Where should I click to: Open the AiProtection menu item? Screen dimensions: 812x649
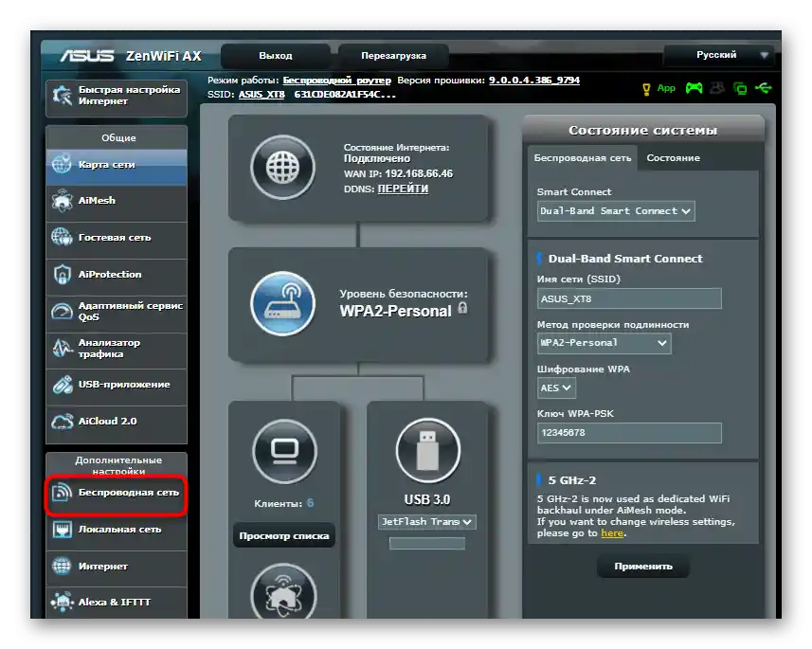[117, 277]
